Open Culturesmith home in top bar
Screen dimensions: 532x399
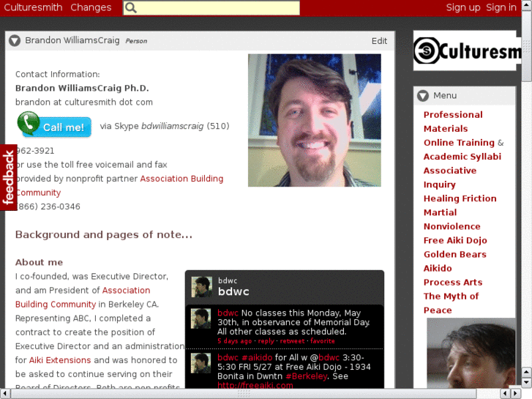[33, 7]
